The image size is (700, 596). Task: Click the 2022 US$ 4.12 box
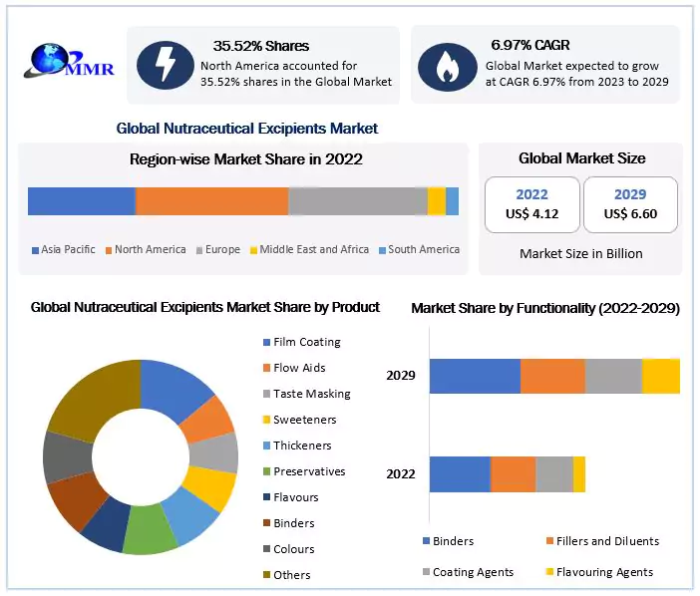click(531, 204)
